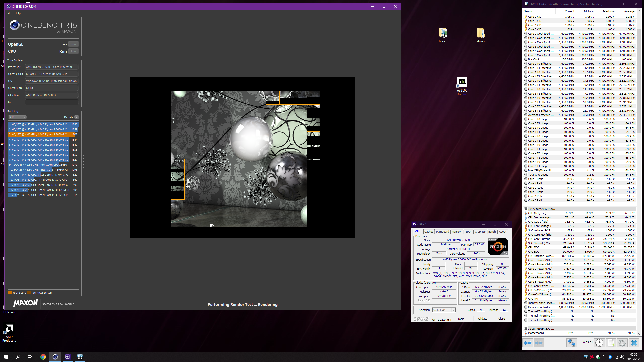This screenshot has height=362, width=644.
Task: Switch to HWiNFO via taskbar icon
Action: [80, 357]
